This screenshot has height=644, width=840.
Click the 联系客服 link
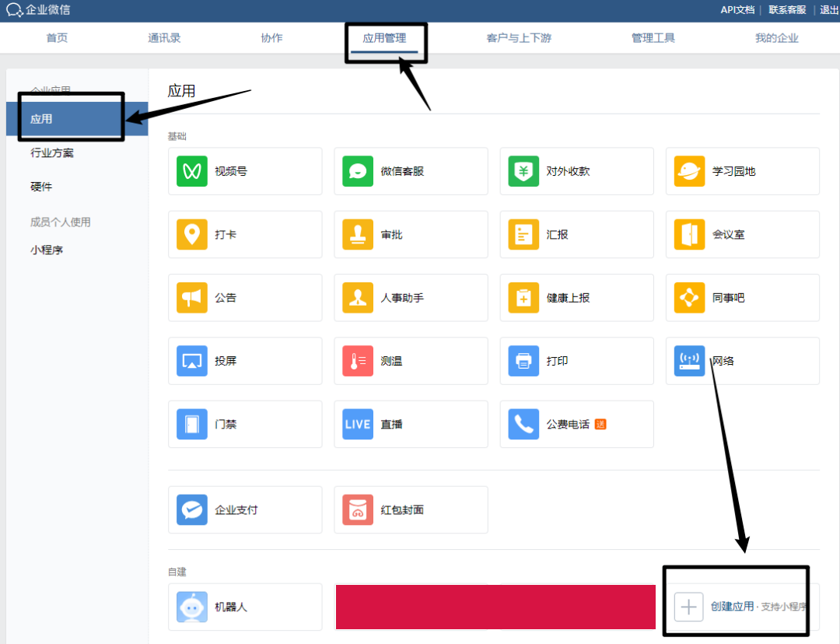tap(787, 9)
